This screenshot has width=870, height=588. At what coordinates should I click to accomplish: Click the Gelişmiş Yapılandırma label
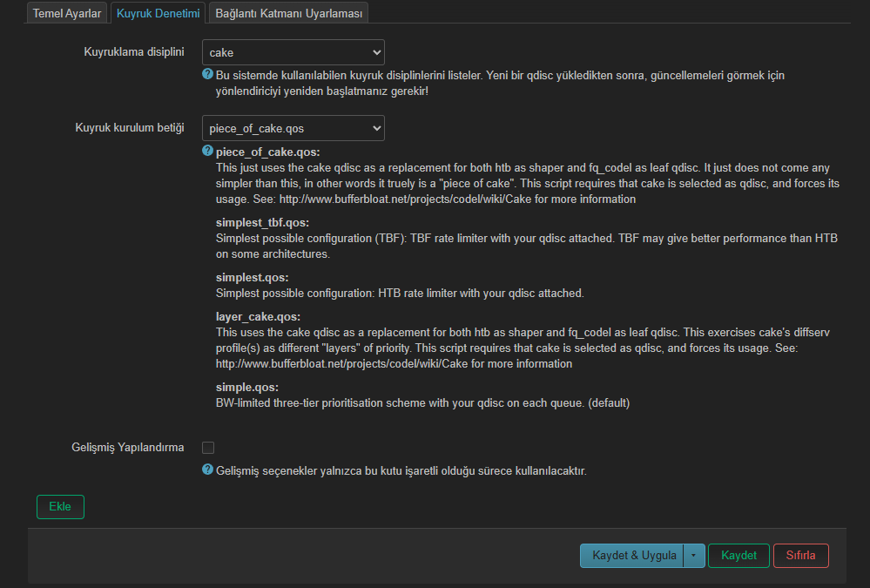(128, 448)
